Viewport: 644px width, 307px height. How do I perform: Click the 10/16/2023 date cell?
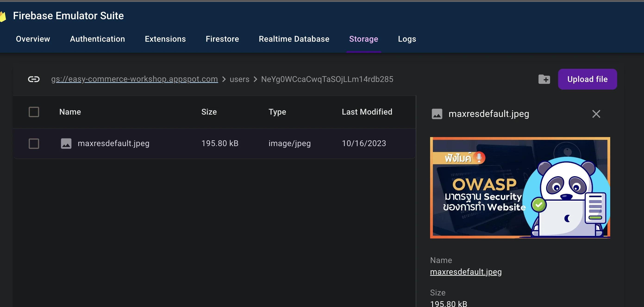[x=364, y=143]
